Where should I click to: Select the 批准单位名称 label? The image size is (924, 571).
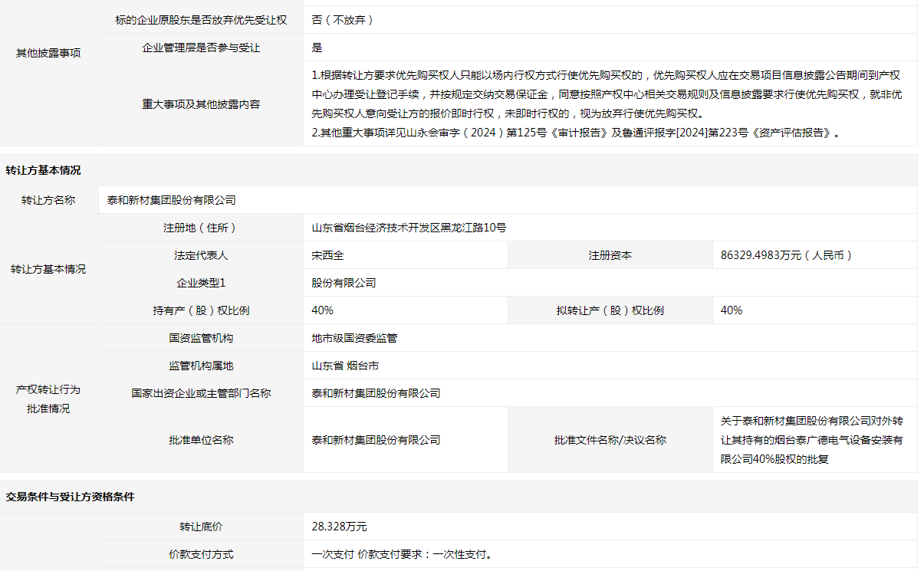(201, 440)
